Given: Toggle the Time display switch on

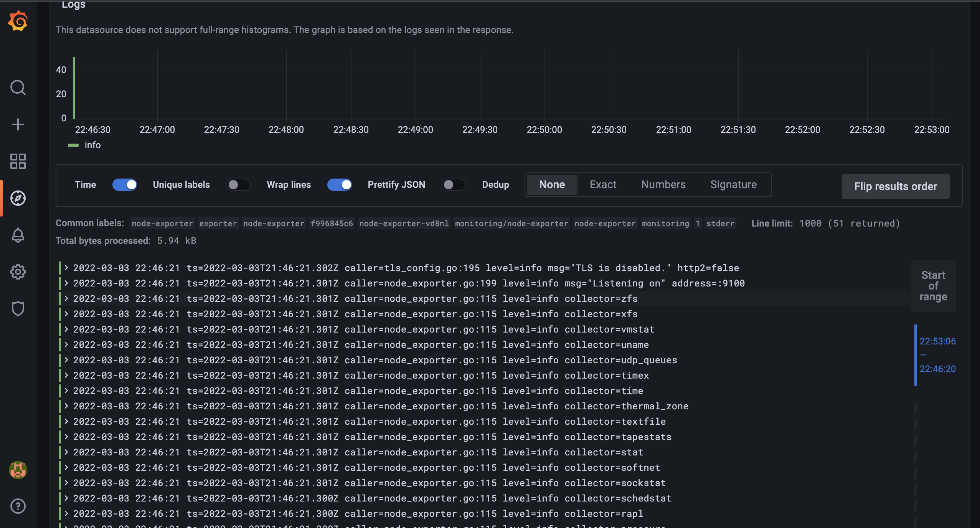Looking at the screenshot, I should [125, 185].
